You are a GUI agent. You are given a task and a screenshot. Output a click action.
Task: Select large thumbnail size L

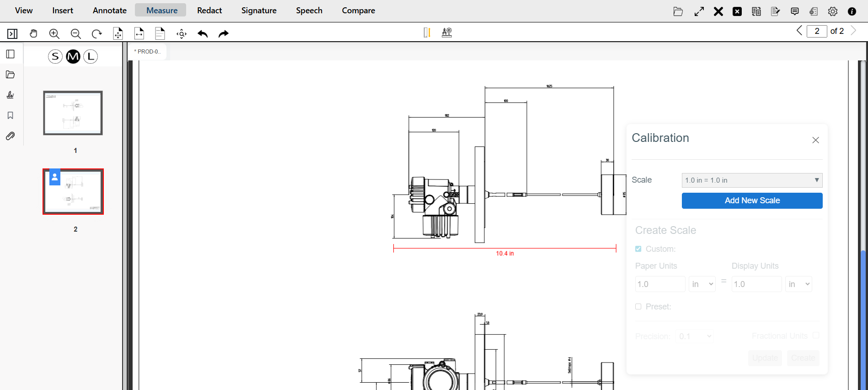[91, 56]
